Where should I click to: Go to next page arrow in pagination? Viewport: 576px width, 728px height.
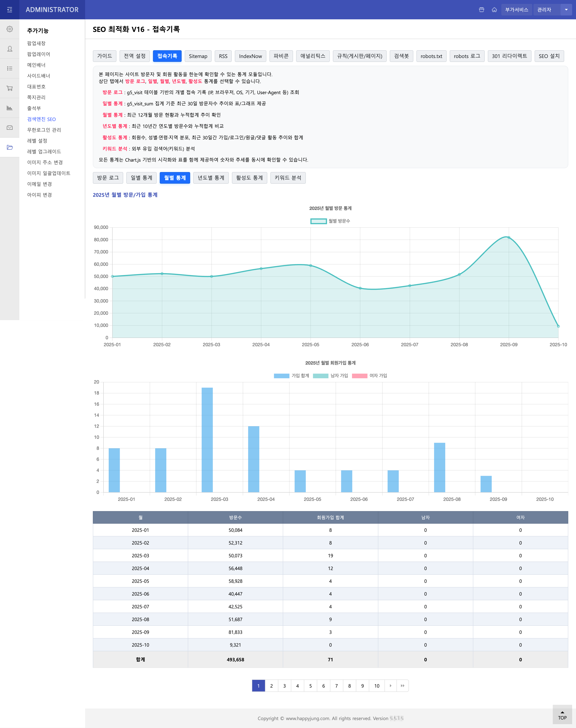pos(391,685)
